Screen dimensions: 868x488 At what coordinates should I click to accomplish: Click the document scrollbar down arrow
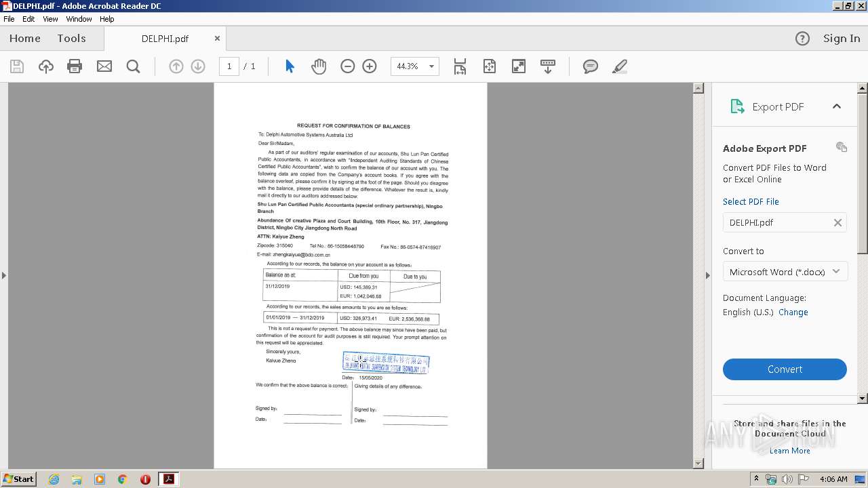click(698, 464)
